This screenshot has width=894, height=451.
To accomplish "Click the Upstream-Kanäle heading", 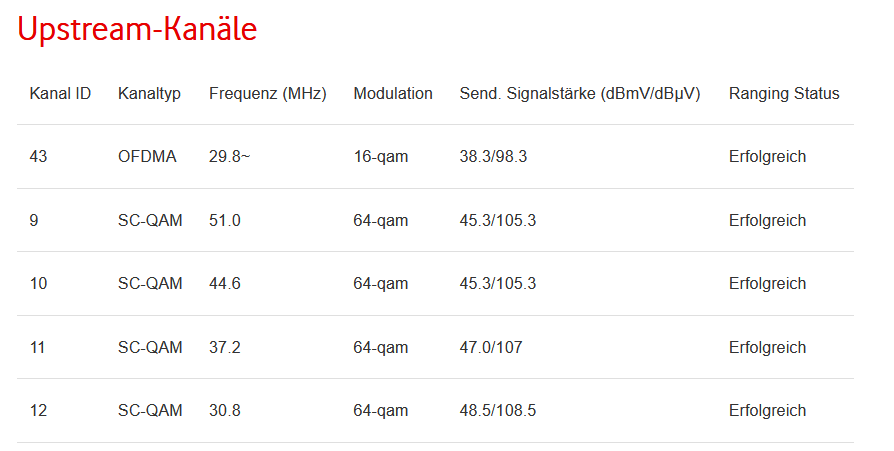I will [x=137, y=30].
